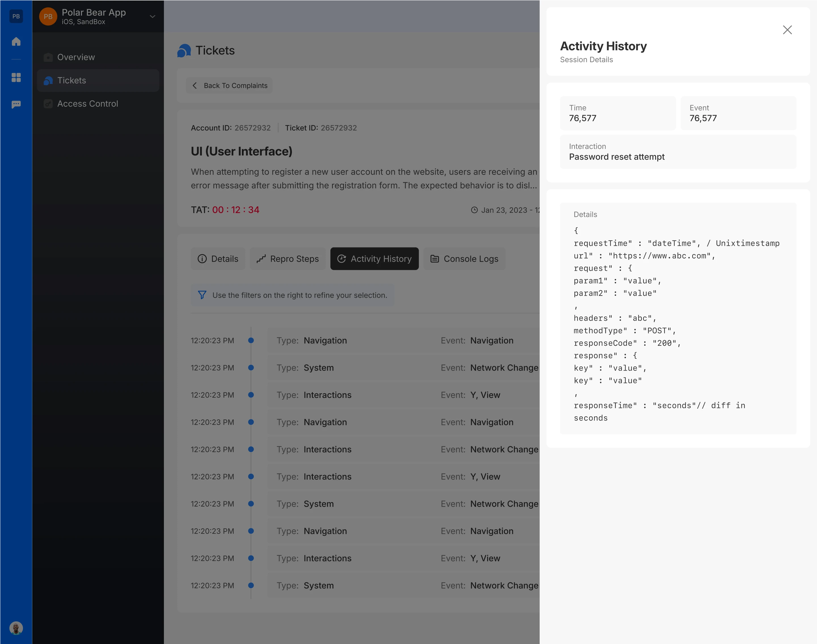Select Access Control in the sidebar
The height and width of the screenshot is (644, 817).
[87, 104]
